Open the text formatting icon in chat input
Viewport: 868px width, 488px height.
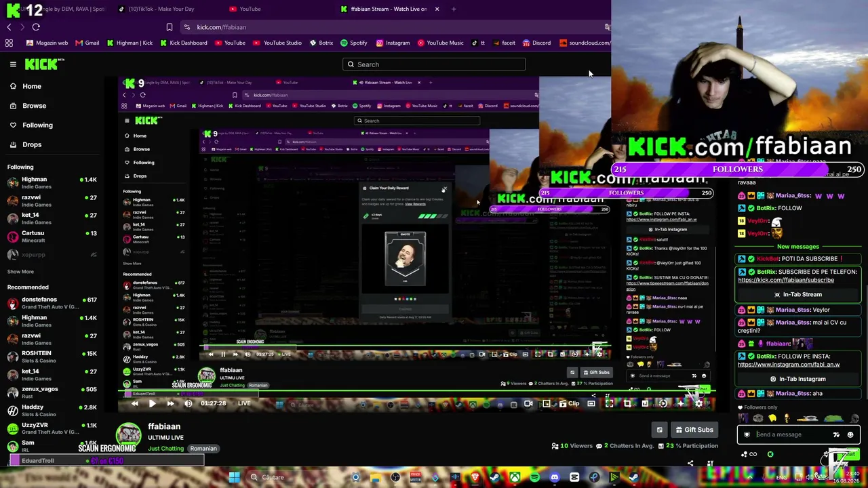836,434
